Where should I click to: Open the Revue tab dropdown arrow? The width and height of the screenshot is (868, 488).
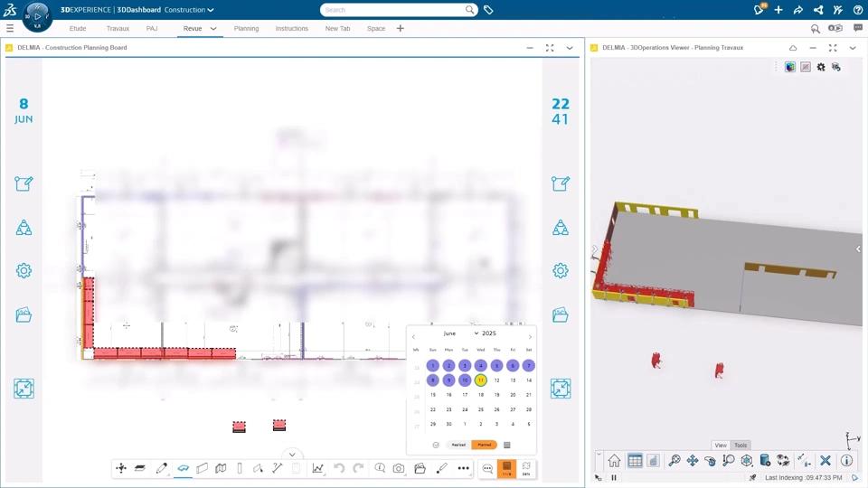point(213,28)
